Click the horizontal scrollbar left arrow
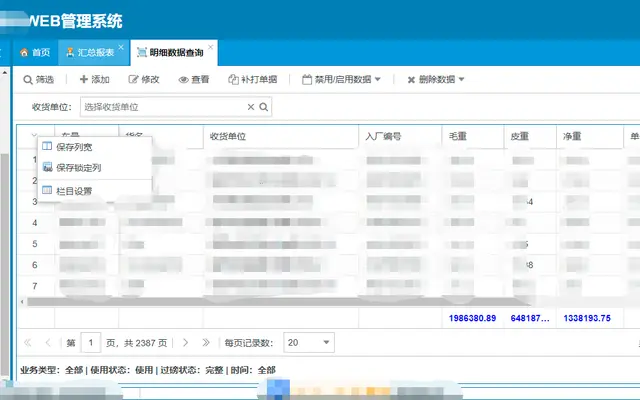This screenshot has height=400, width=640. [x=22, y=302]
